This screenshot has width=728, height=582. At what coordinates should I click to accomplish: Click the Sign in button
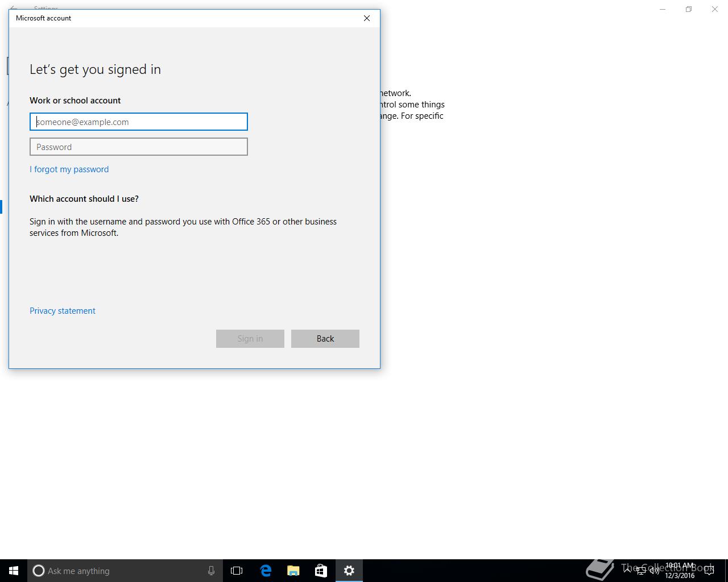(x=250, y=339)
